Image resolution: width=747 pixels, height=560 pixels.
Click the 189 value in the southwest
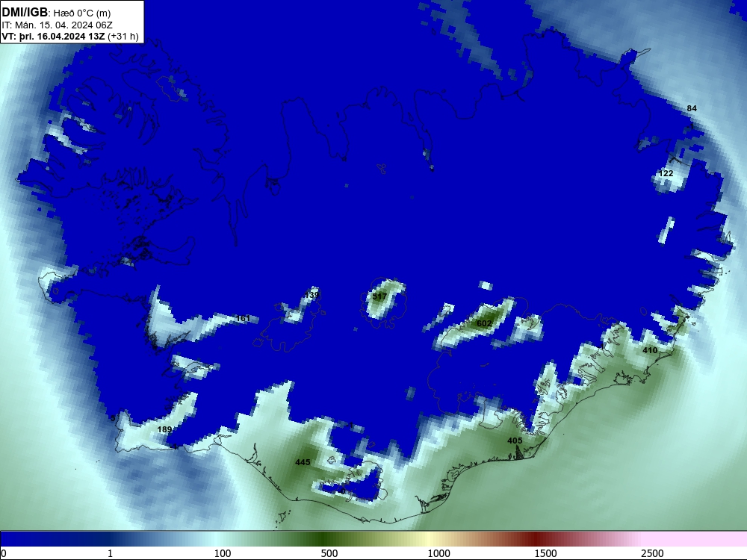[164, 429]
